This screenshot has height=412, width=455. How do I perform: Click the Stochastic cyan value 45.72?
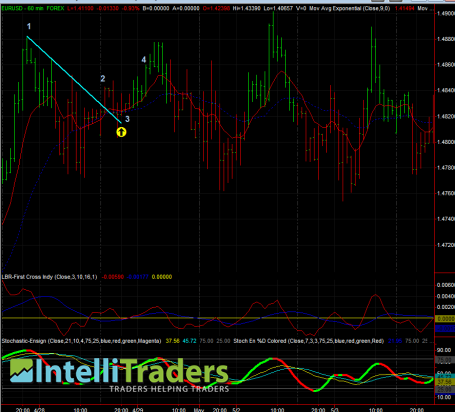pos(190,341)
